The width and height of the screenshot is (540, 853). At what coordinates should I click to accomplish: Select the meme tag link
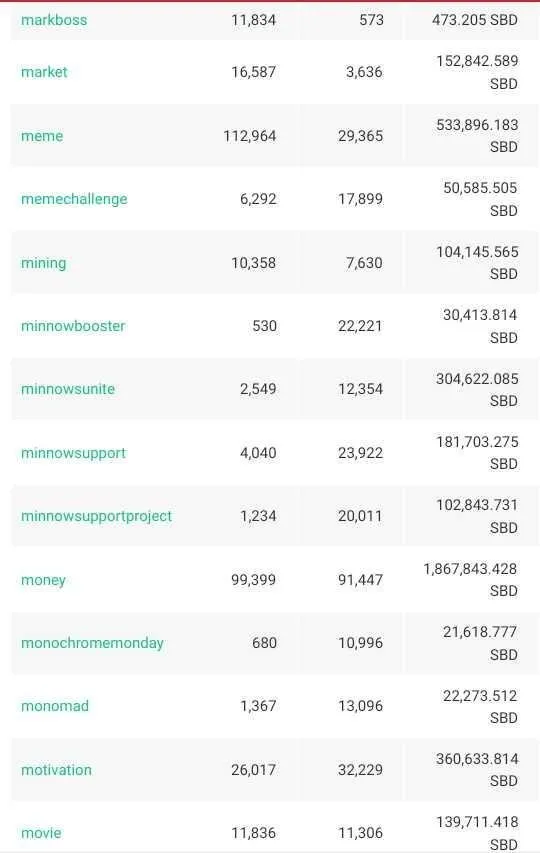click(x=42, y=136)
